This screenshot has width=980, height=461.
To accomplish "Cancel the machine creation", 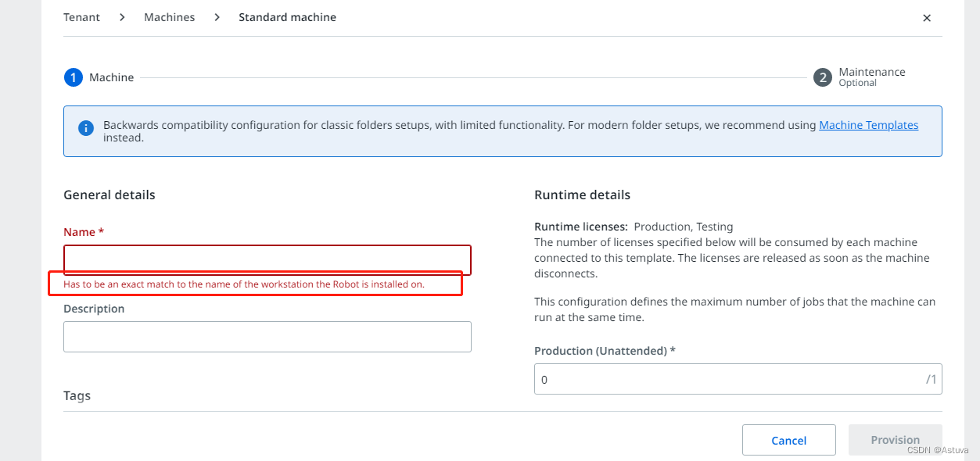I will pyautogui.click(x=788, y=440).
